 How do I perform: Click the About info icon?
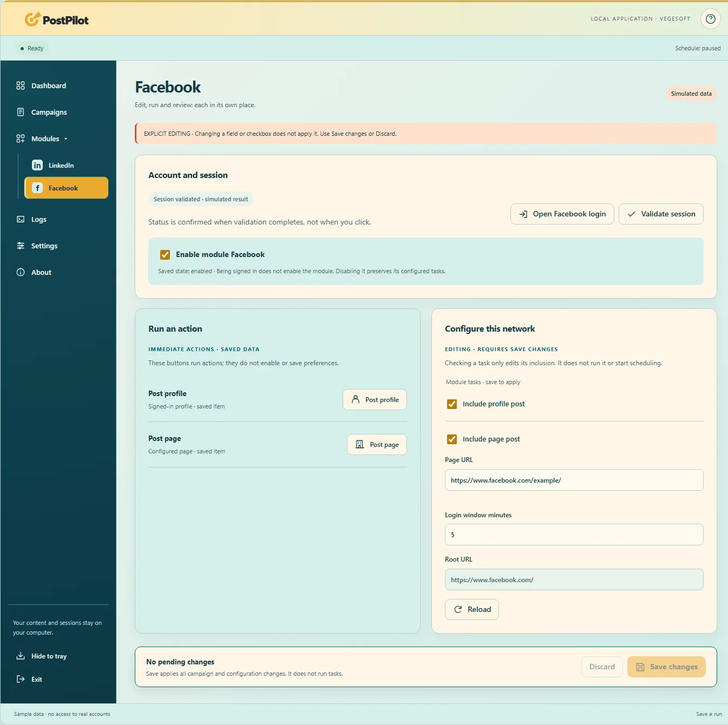pos(21,272)
